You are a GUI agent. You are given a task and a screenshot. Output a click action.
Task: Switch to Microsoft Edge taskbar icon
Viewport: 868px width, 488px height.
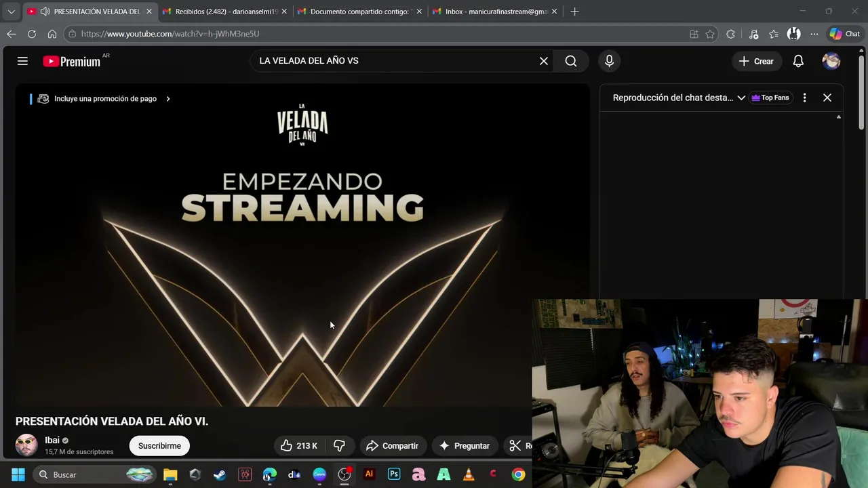[270, 474]
